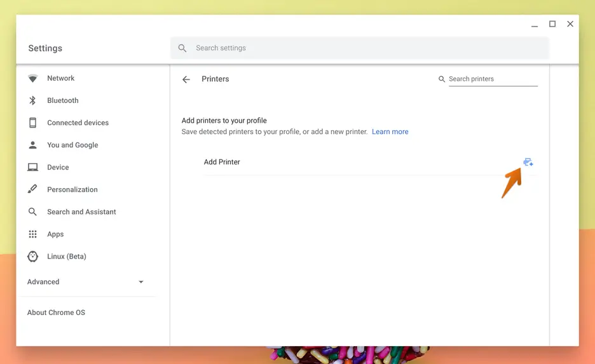Image resolution: width=595 pixels, height=364 pixels.
Task: Open Linux (Beta) section
Action: click(x=66, y=256)
